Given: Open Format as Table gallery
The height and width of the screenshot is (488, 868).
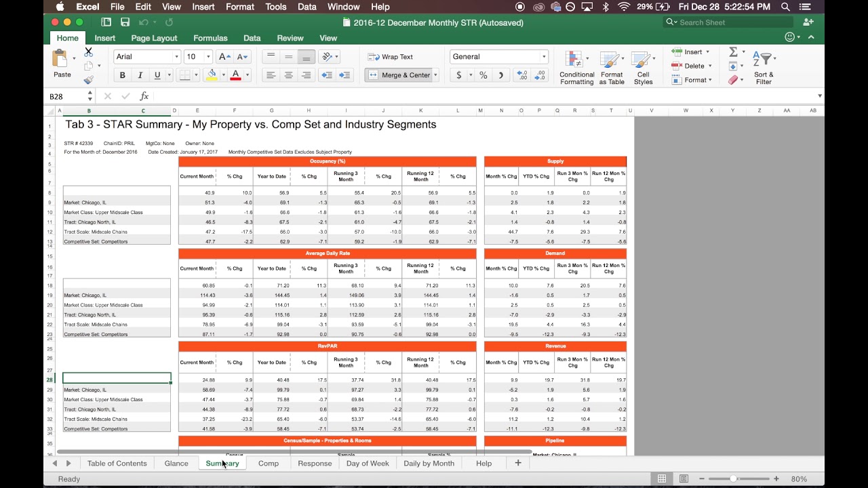Looking at the screenshot, I should coord(612,67).
